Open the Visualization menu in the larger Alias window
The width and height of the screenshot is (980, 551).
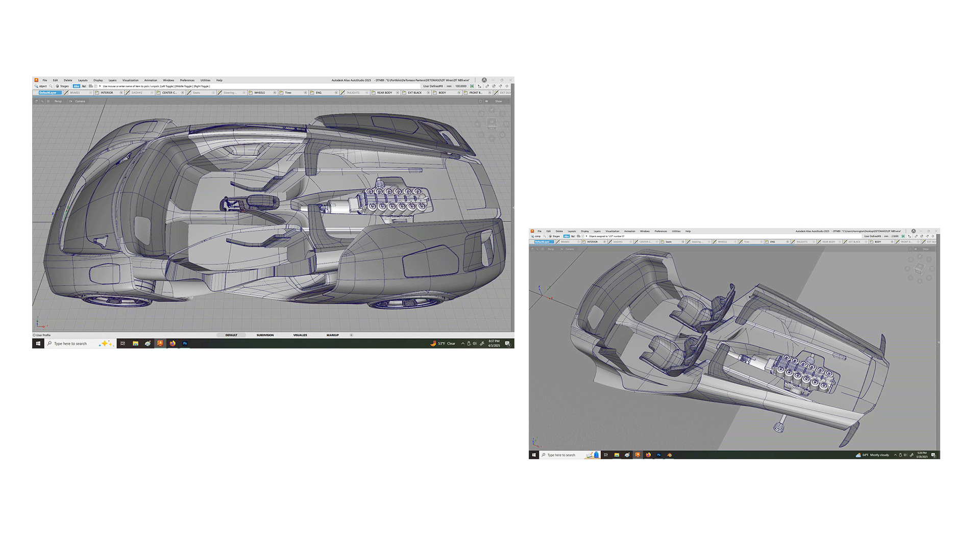[130, 80]
